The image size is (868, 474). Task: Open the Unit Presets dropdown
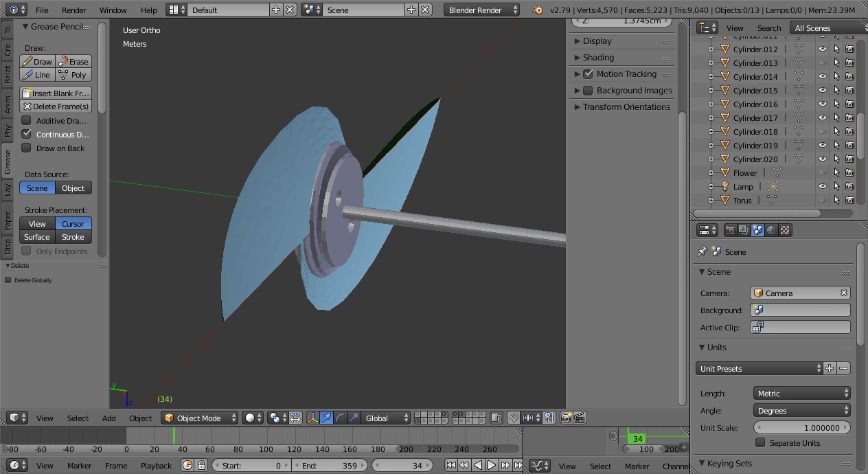pos(759,369)
